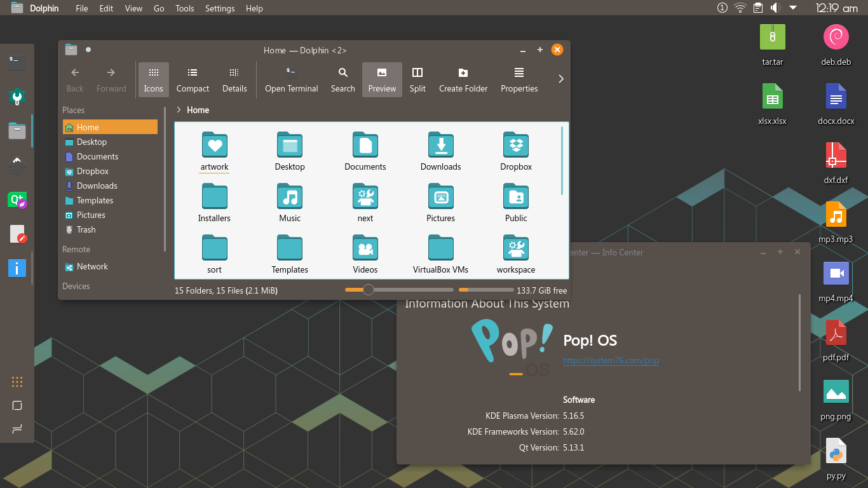Click the Dolphin window pin dot
The height and width of the screenshot is (488, 868).
(x=88, y=50)
